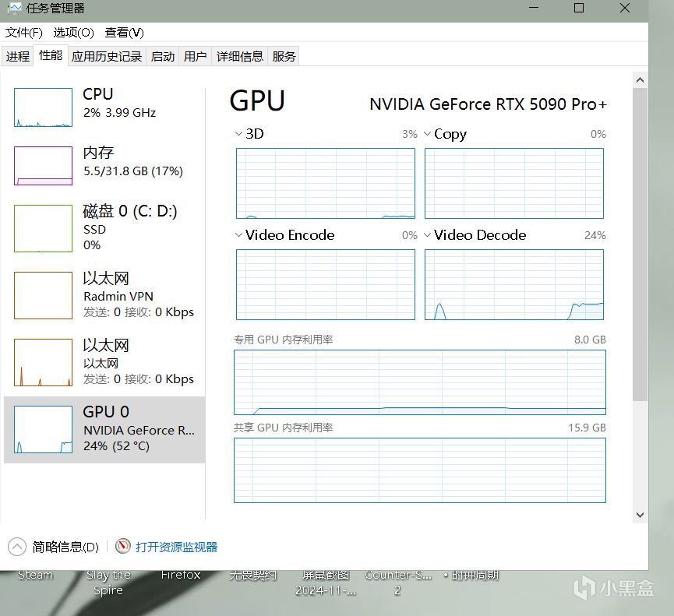674x616 pixels.
Task: Click the SSD disk type label
Action: [94, 230]
